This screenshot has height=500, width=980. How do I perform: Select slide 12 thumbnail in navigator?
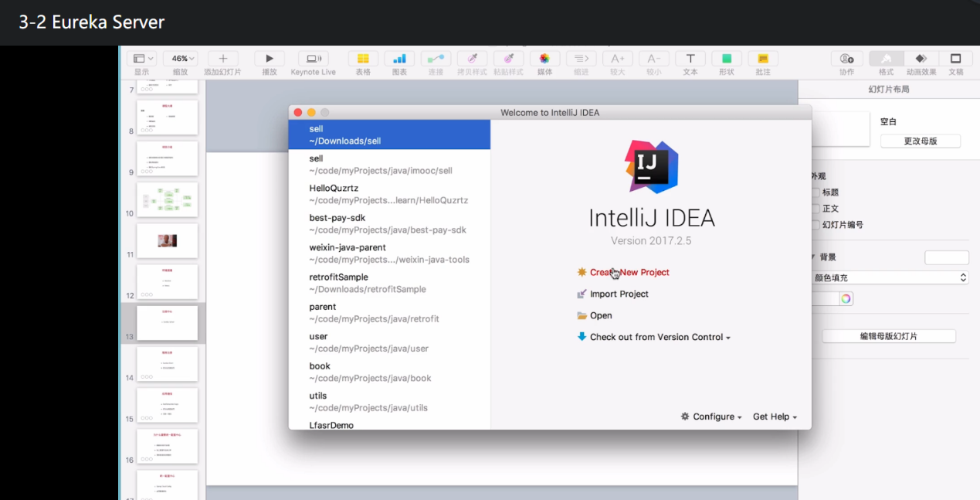(167, 282)
